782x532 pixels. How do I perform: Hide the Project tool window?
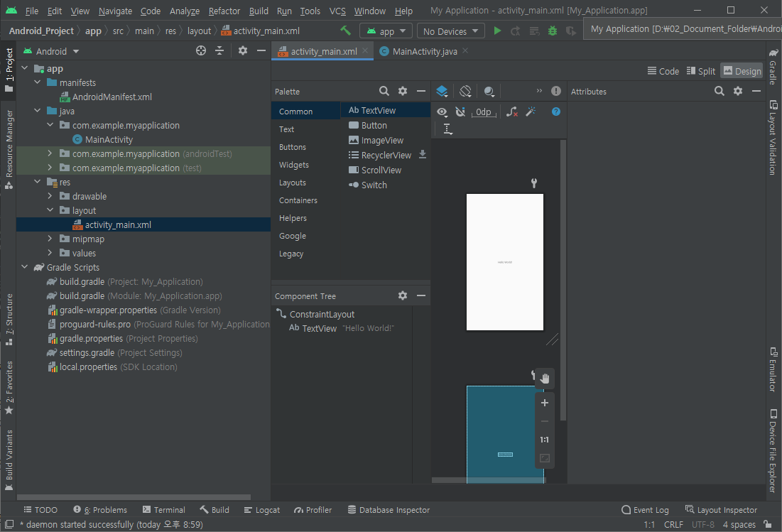click(261, 51)
